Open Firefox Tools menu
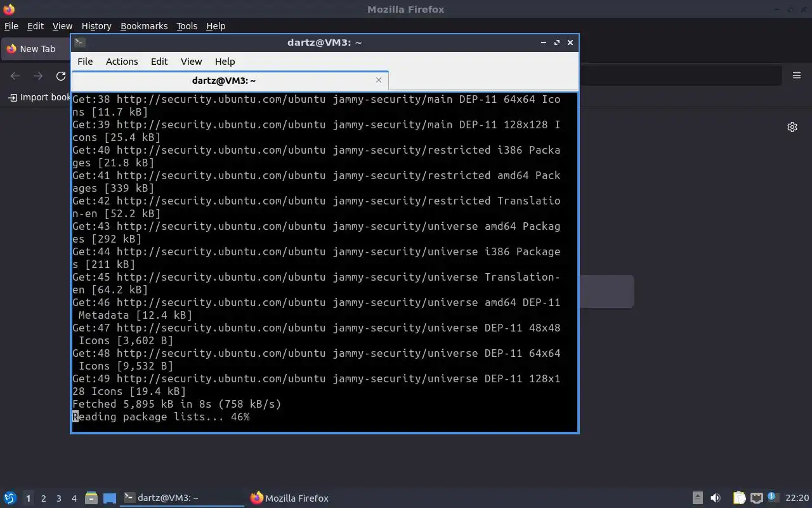 coord(187,26)
